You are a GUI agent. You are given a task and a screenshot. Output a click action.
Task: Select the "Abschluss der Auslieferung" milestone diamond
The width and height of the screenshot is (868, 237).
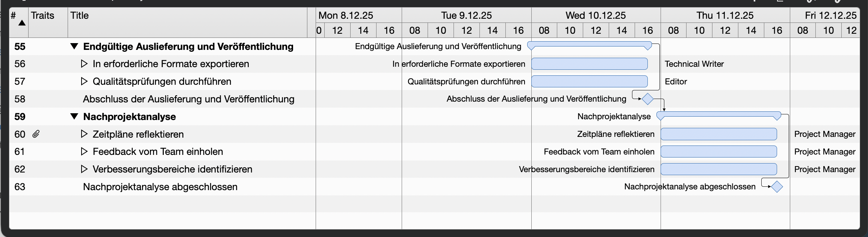tap(647, 99)
